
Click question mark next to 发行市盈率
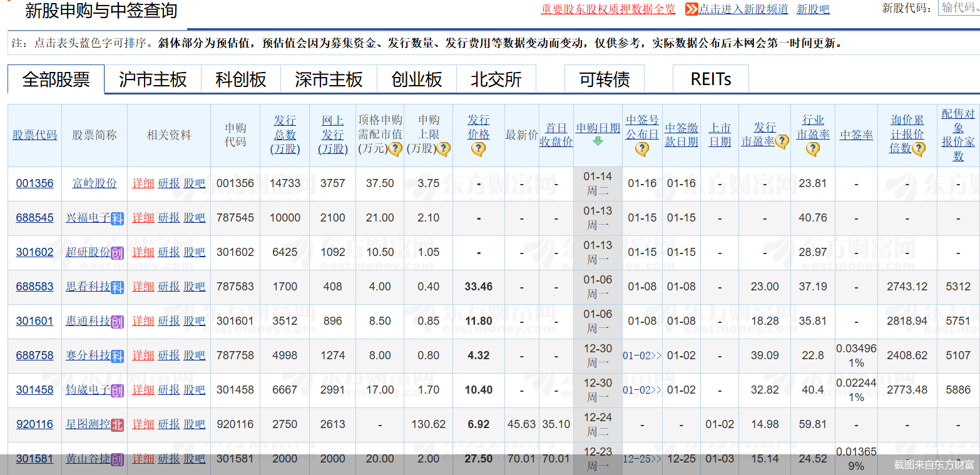[782, 141]
